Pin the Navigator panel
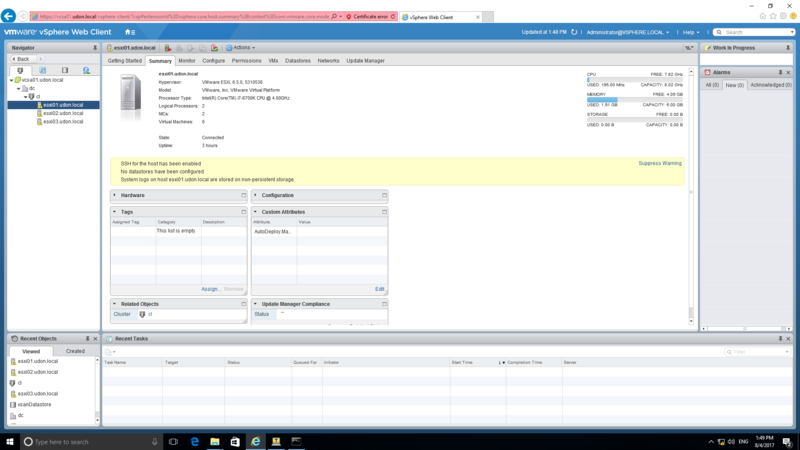 coord(95,47)
